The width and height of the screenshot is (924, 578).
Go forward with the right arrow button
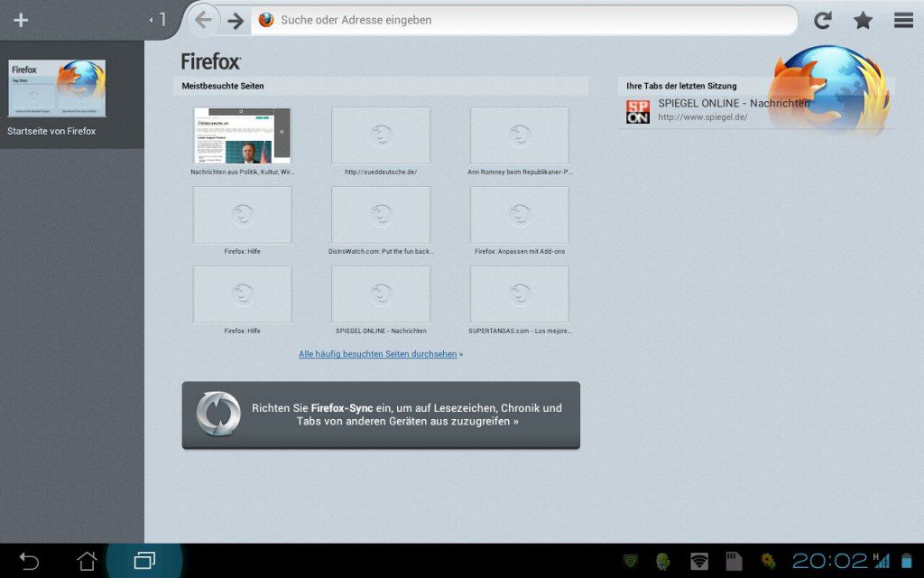click(236, 21)
